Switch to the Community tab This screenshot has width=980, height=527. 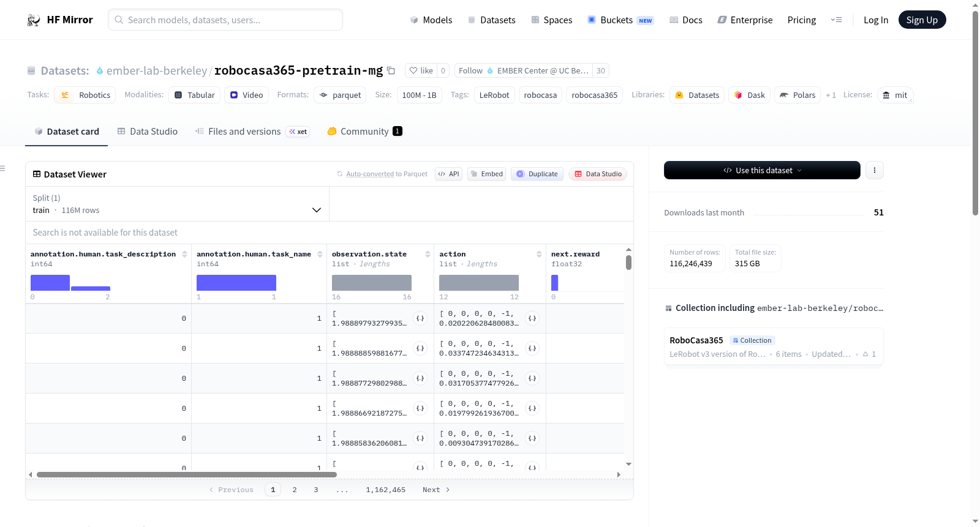tap(364, 132)
